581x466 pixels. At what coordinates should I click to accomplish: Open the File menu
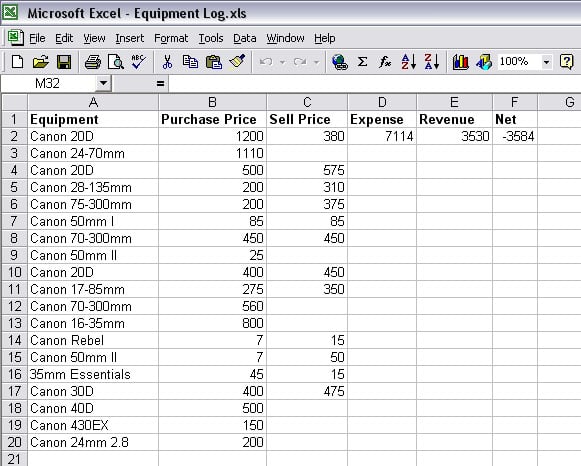tap(37, 38)
